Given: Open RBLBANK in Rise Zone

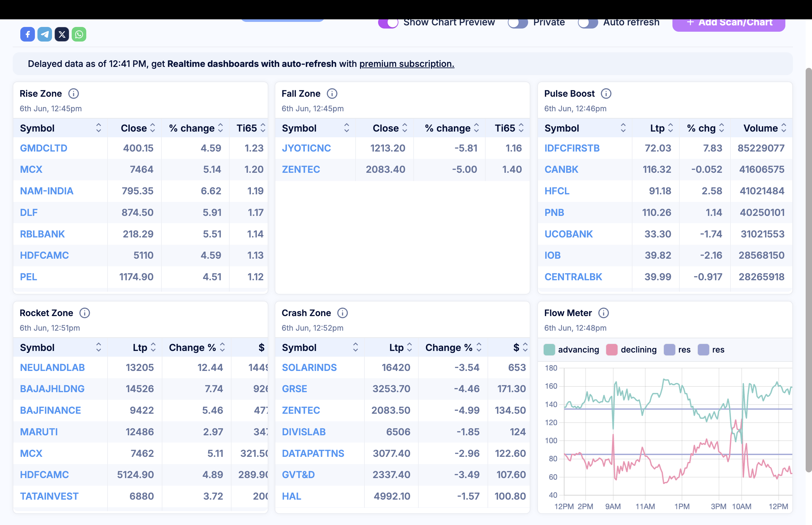Looking at the screenshot, I should 42,234.
